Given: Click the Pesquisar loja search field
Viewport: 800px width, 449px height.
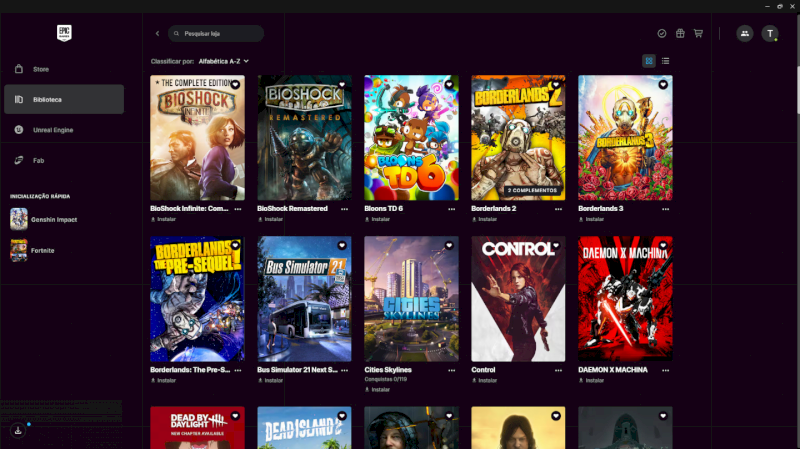Looking at the screenshot, I should click(216, 34).
